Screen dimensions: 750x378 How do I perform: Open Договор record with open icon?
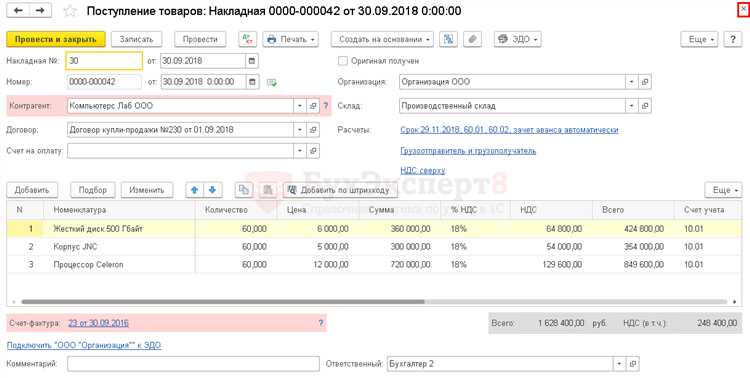(x=313, y=130)
